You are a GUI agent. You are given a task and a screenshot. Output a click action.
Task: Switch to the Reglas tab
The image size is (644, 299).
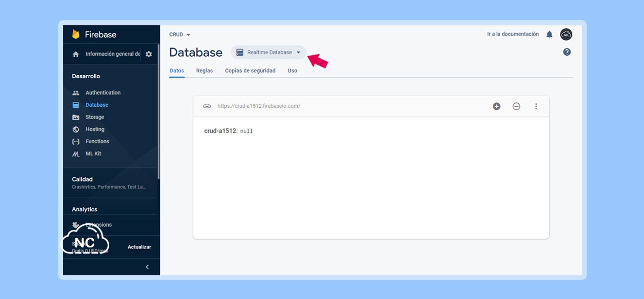205,71
